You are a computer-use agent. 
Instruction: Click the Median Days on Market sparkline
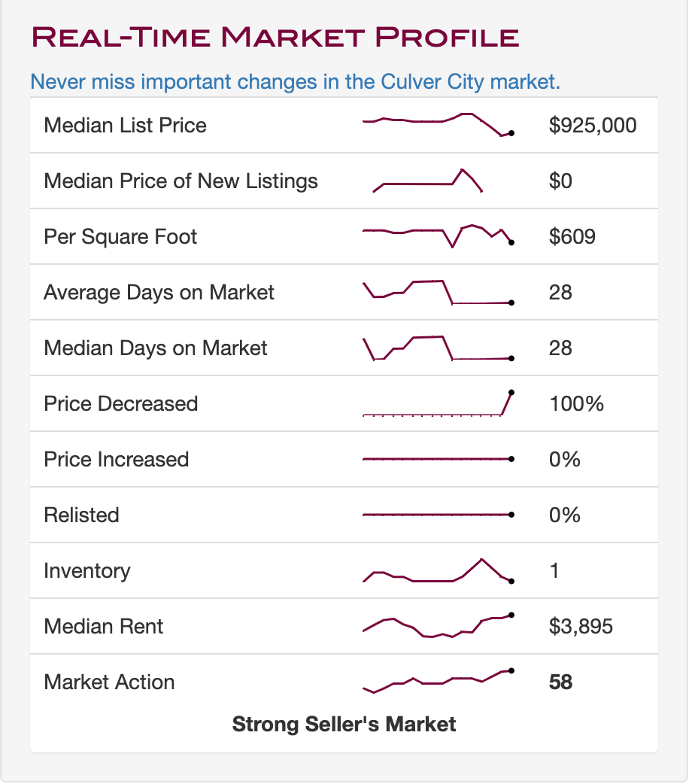point(437,348)
